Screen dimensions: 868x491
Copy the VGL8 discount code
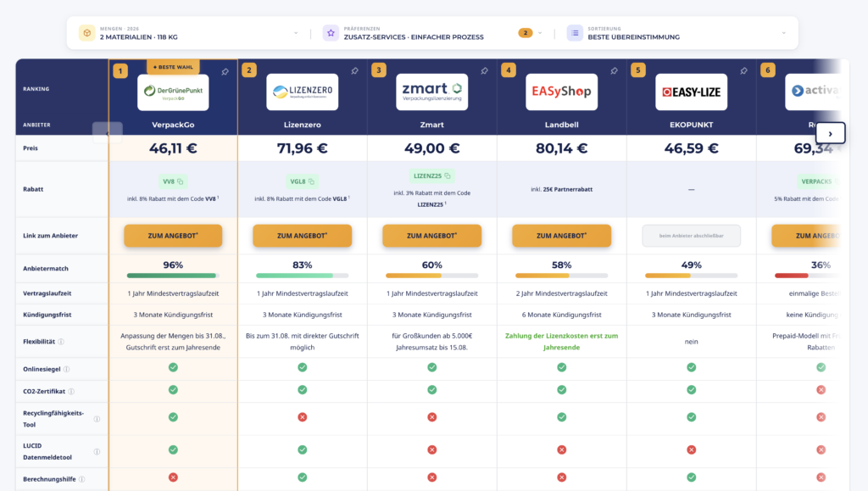pos(311,181)
